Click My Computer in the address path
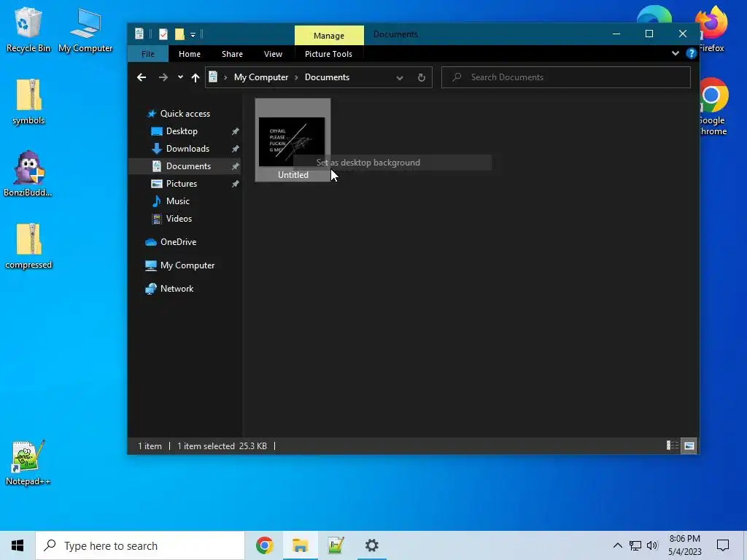The height and width of the screenshot is (560, 747). coord(261,77)
